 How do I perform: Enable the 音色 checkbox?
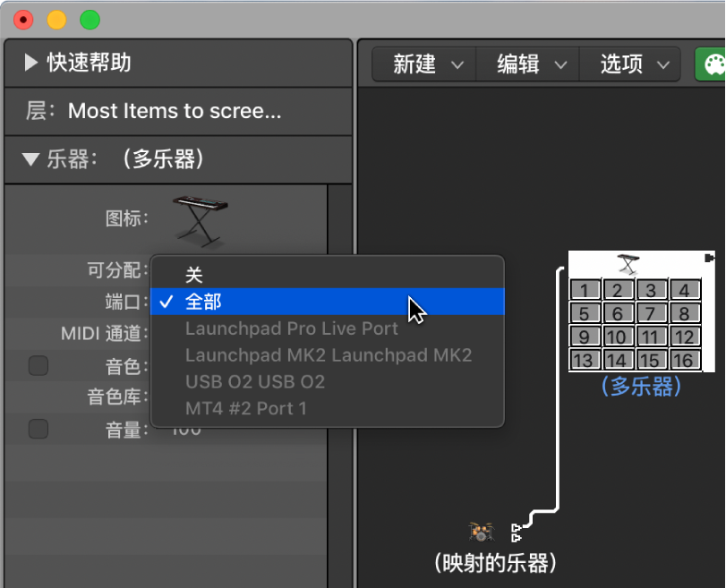coord(38,365)
